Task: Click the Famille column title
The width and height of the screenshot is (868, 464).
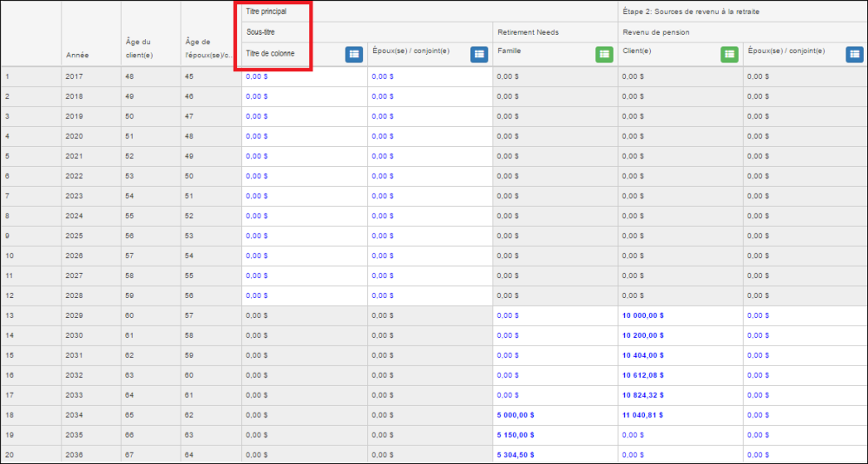Action: [509, 51]
